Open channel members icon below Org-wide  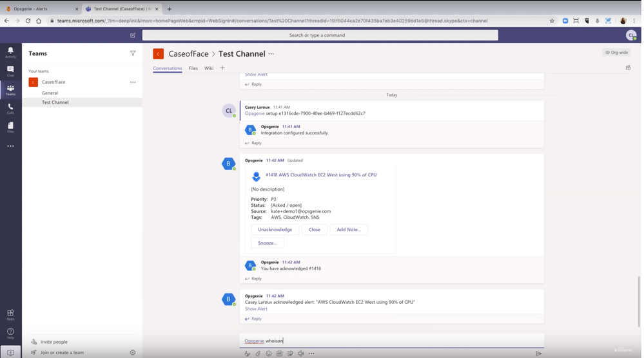coord(628,68)
